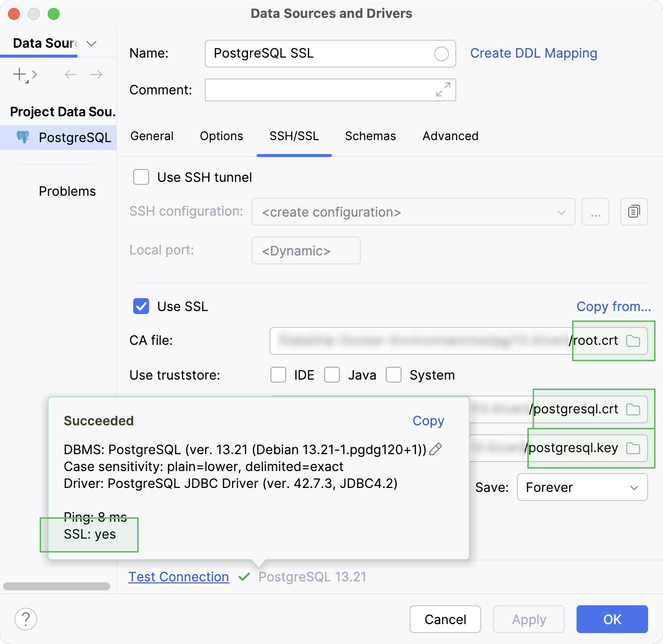Switch to the Schemas tab
The width and height of the screenshot is (663, 644).
[x=370, y=136]
